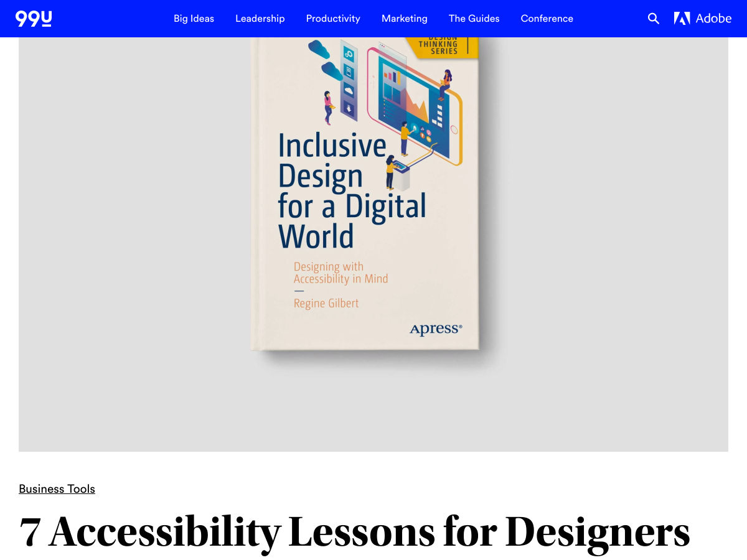Click the Inclusive Design book title text
Screen dimensions: 747x560
click(351, 191)
